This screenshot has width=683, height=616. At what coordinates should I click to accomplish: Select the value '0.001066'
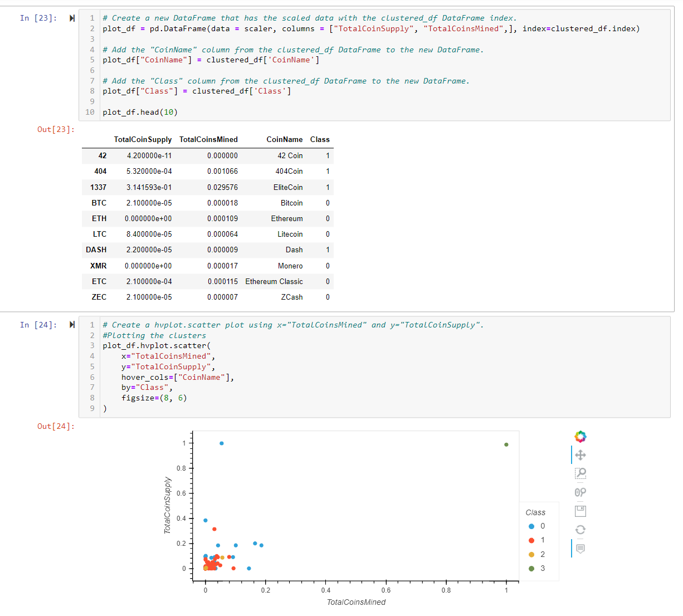pyautogui.click(x=222, y=172)
